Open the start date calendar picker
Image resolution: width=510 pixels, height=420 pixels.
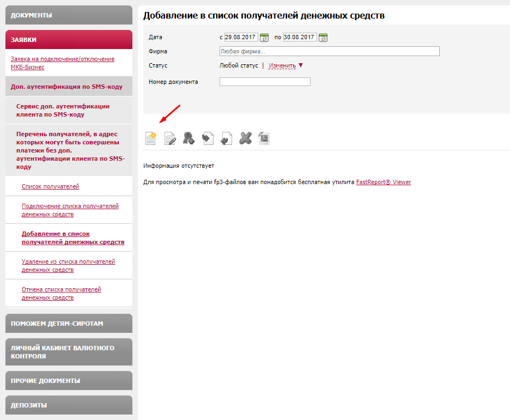coord(264,38)
